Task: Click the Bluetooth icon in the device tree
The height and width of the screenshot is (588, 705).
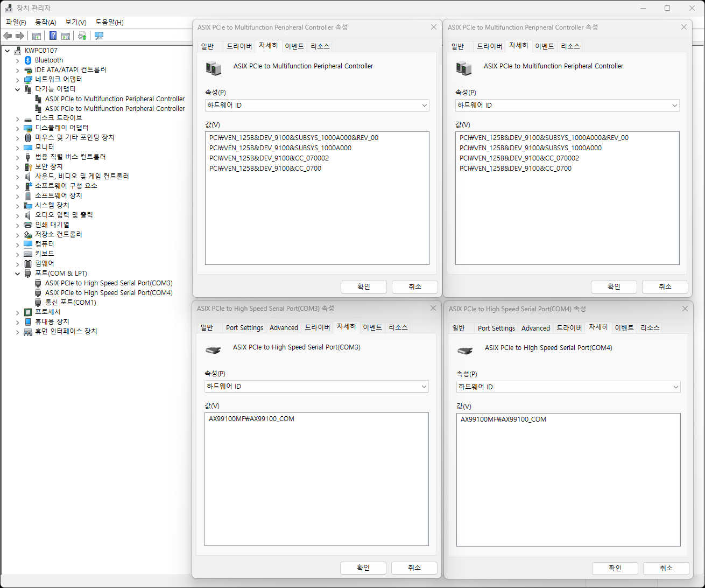Action: click(28, 60)
